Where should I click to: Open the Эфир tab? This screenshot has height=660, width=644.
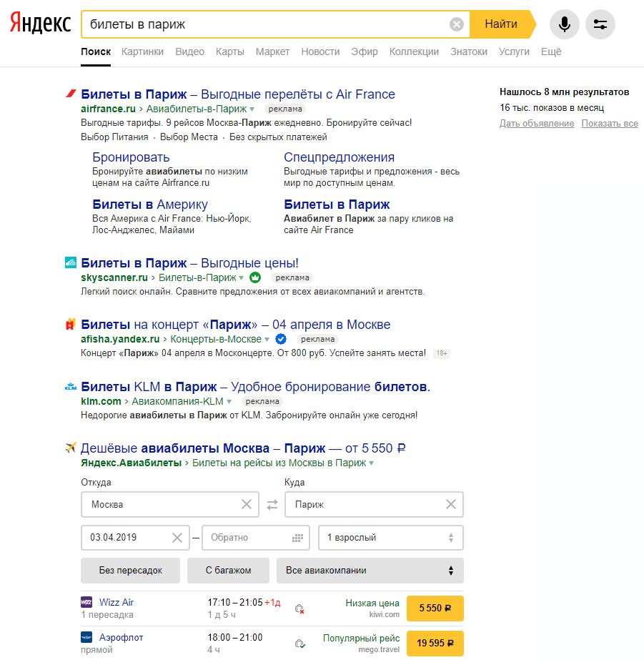point(365,51)
